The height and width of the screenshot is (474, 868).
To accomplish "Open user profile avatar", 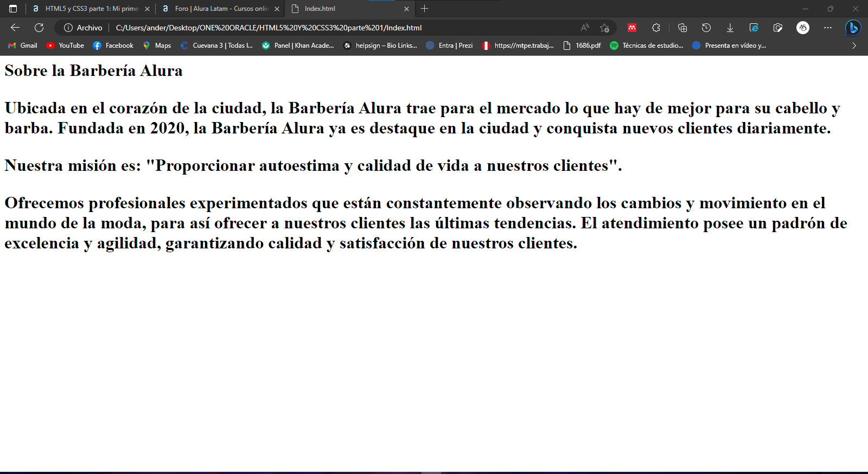I will point(803,28).
